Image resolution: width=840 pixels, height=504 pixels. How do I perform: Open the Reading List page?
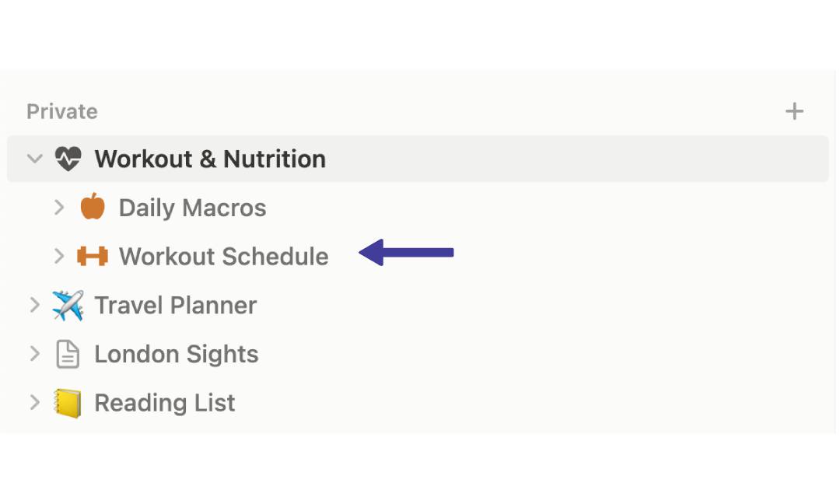[164, 403]
